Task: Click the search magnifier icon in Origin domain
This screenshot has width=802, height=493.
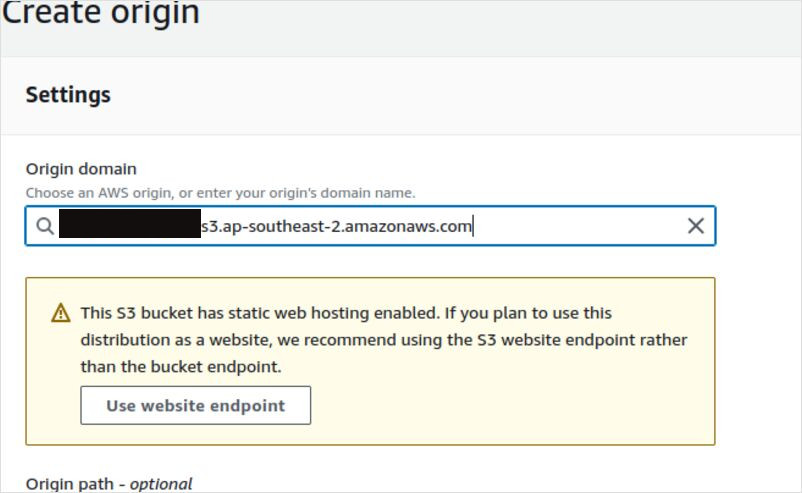Action: (x=45, y=226)
